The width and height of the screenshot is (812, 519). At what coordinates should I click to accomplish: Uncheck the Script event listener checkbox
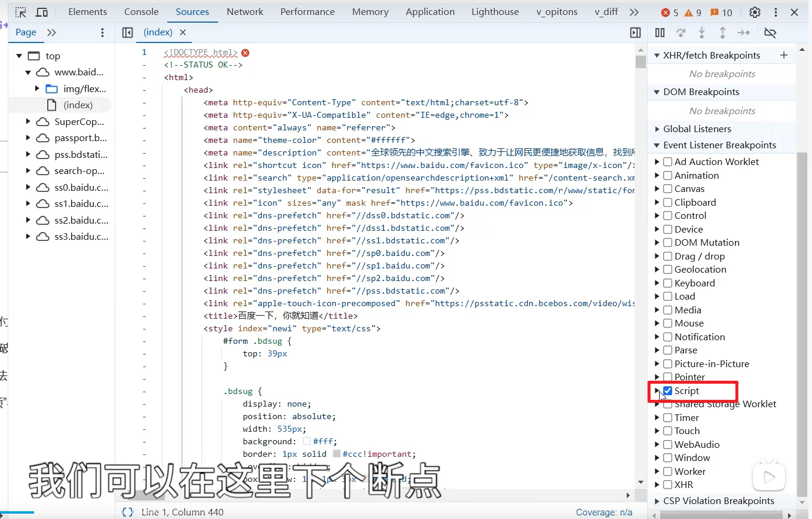click(x=668, y=391)
